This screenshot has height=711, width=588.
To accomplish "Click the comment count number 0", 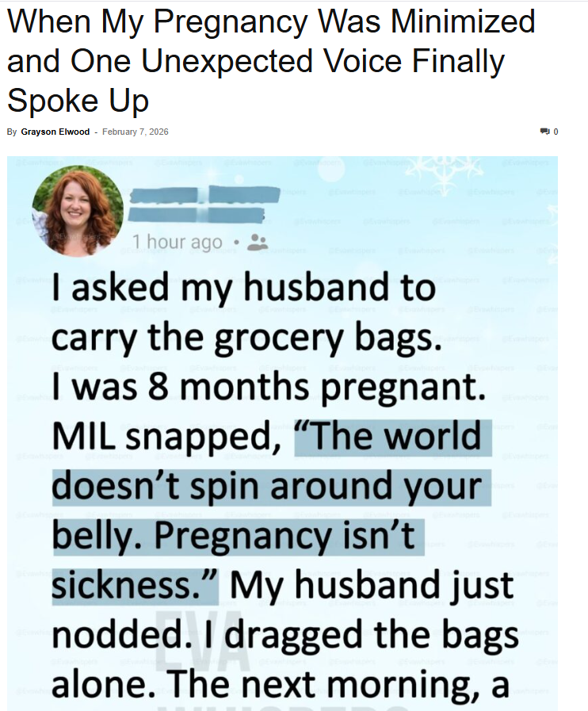I will click(x=556, y=132).
